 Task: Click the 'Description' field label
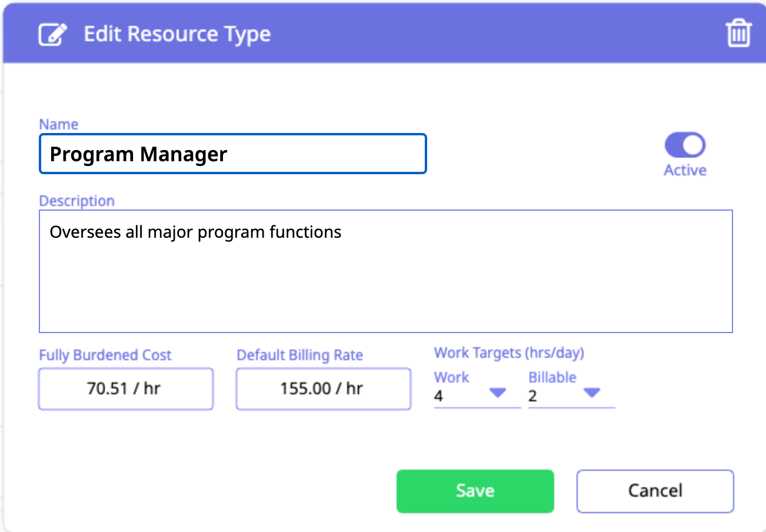coord(76,201)
